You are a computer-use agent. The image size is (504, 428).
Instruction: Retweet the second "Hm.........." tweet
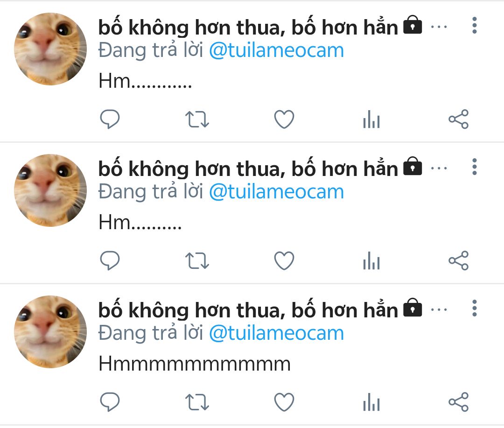197,261
